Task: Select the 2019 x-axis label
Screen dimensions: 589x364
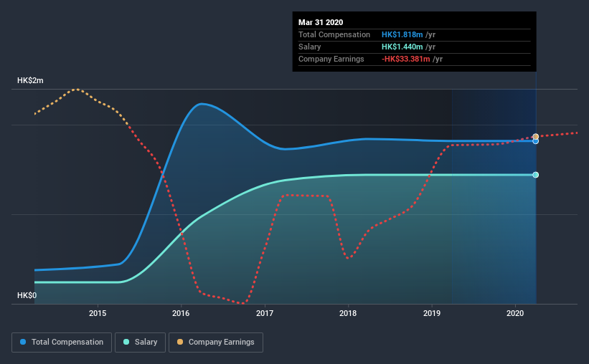Action: coord(432,313)
